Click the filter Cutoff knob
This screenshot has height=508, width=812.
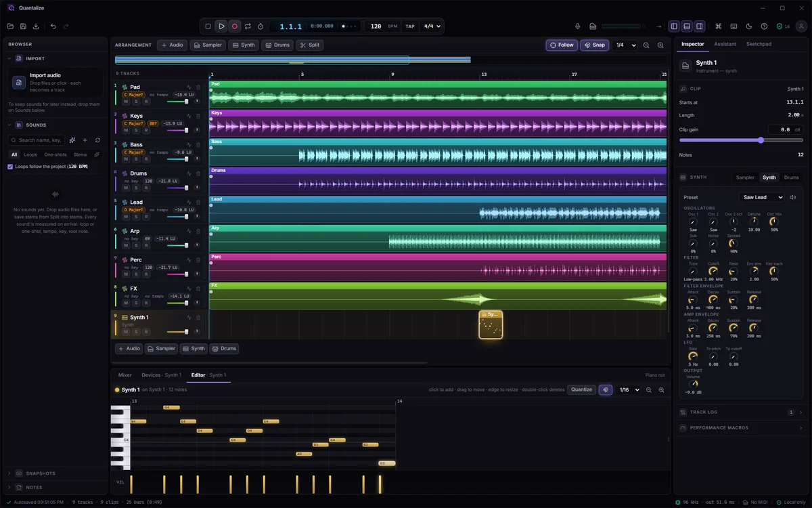713,271
